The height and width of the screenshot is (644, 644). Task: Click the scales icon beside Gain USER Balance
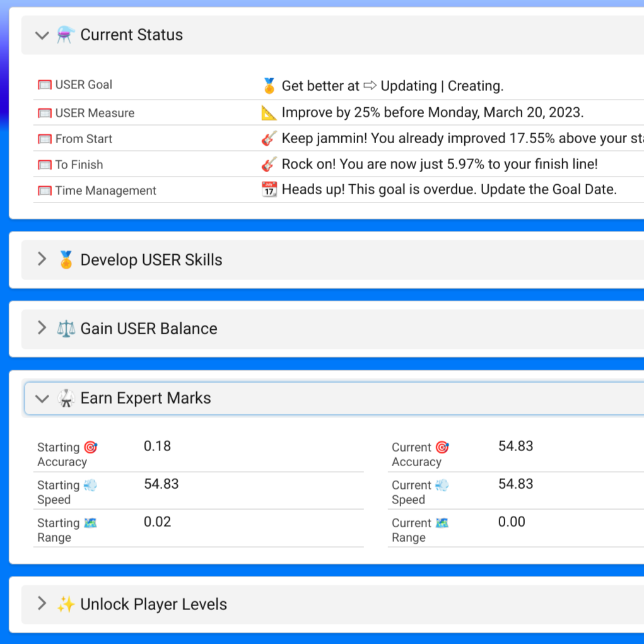pyautogui.click(x=66, y=329)
